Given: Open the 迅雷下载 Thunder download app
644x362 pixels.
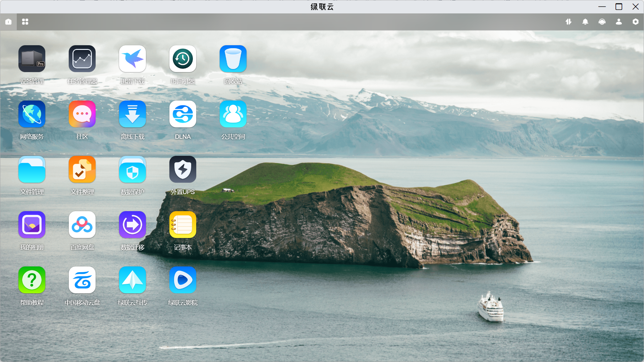Looking at the screenshot, I should pyautogui.click(x=132, y=59).
